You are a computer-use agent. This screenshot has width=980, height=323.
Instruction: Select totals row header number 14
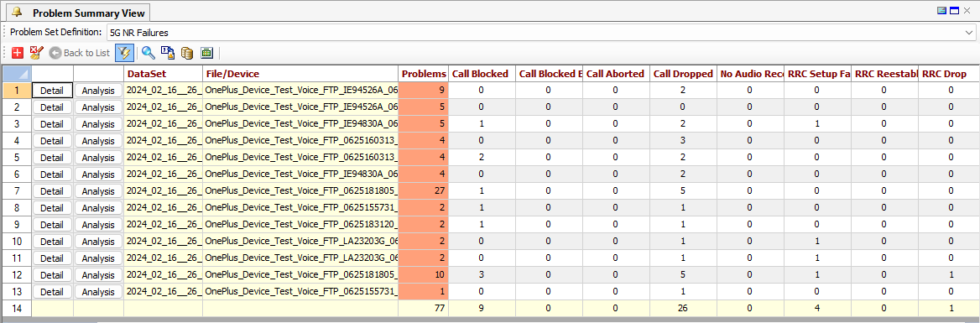click(17, 309)
